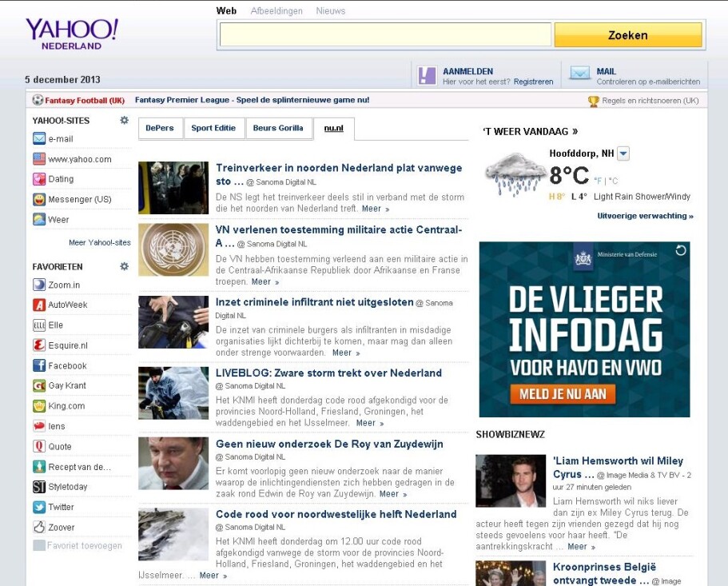Click the Aanmelden sign-in link

pos(468,71)
